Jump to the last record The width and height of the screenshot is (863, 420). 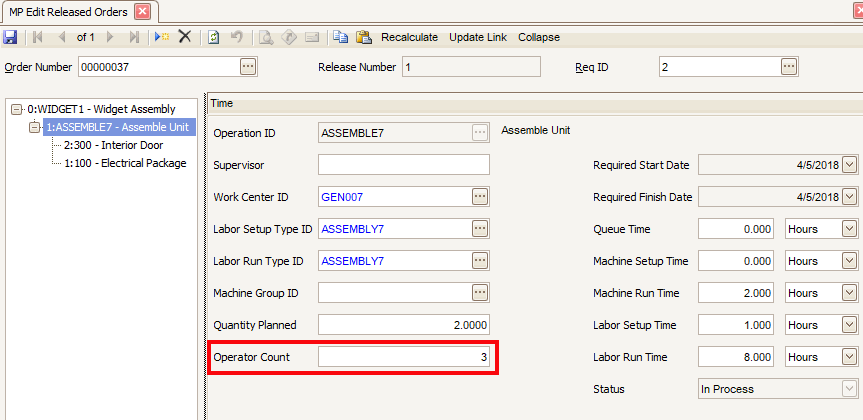pyautogui.click(x=134, y=37)
